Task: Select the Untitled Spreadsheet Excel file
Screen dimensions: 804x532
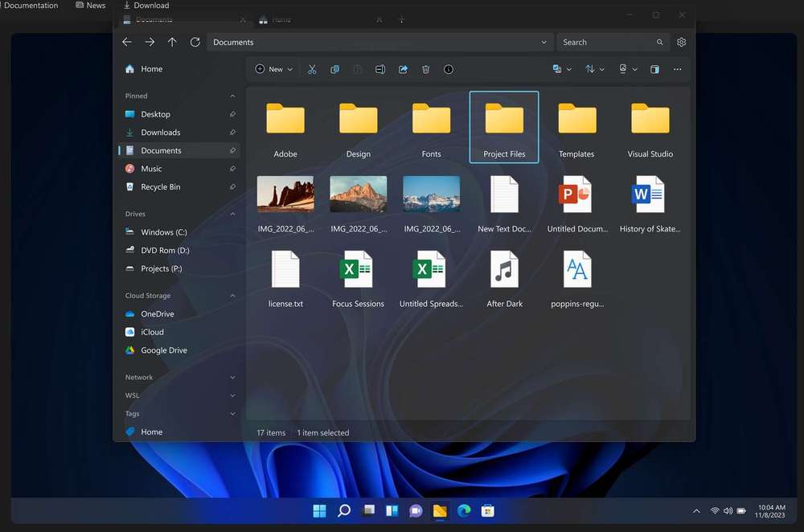Action: pos(431,278)
